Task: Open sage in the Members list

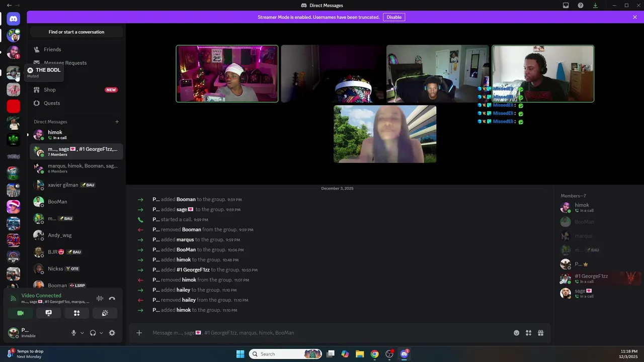Action: 599,293
